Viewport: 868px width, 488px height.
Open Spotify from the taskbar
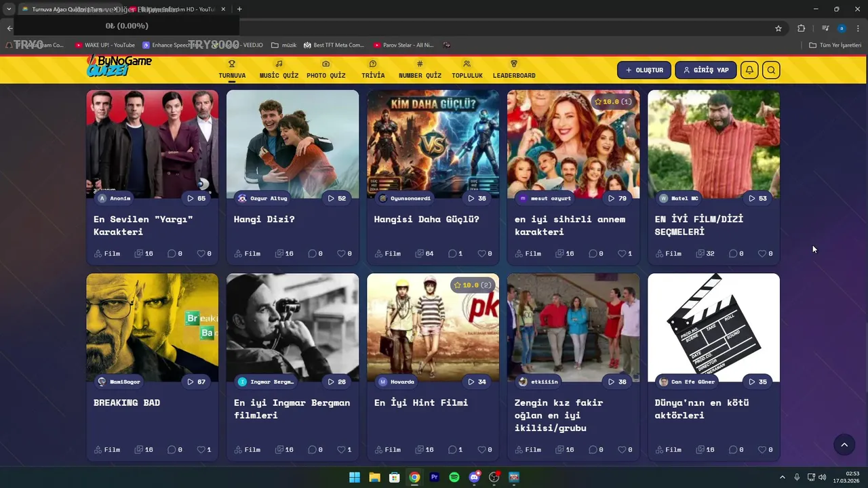[454, 477]
